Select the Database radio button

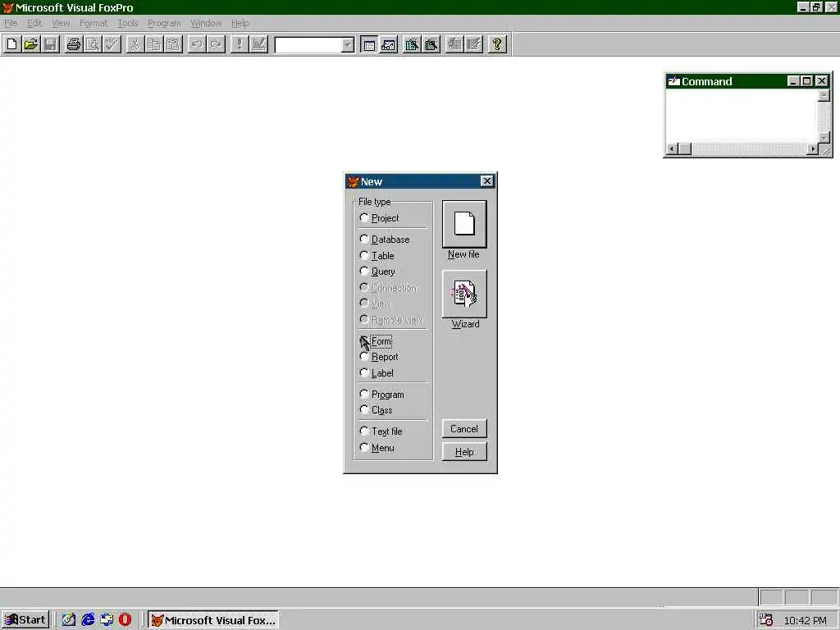pyautogui.click(x=364, y=239)
